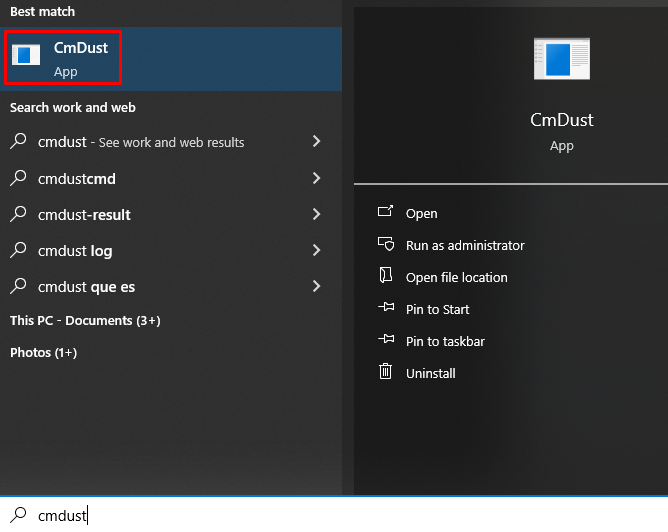Click the Open file location icon
668x532 pixels.
tap(385, 277)
